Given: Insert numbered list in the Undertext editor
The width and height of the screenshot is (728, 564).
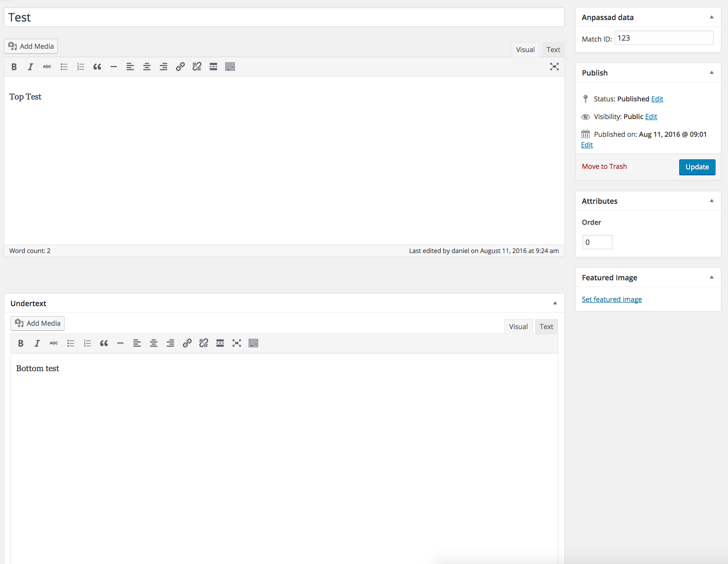Looking at the screenshot, I should (87, 343).
